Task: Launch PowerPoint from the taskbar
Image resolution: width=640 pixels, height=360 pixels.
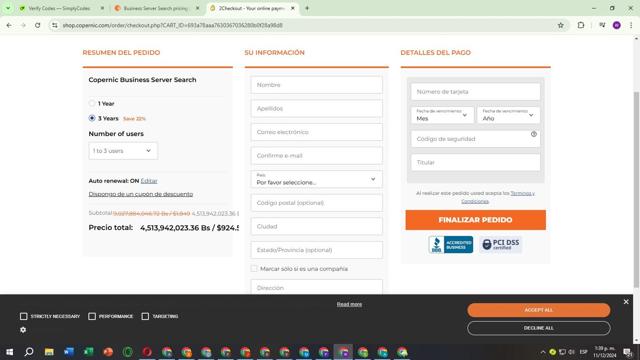Action: [108, 352]
